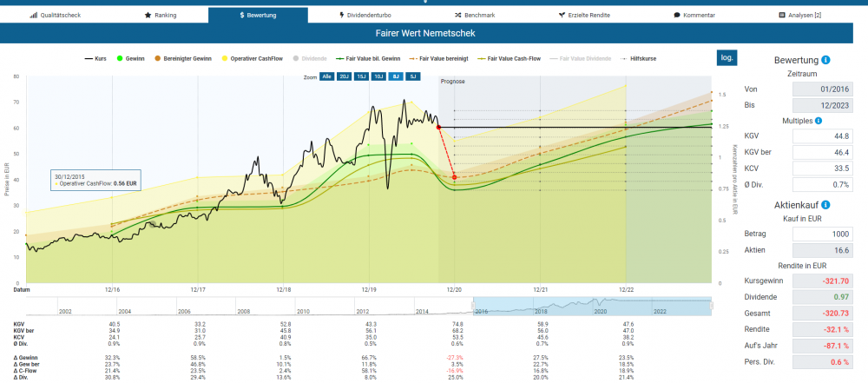Click the bar chart icon beside Qualitätscheck

[x=33, y=15]
